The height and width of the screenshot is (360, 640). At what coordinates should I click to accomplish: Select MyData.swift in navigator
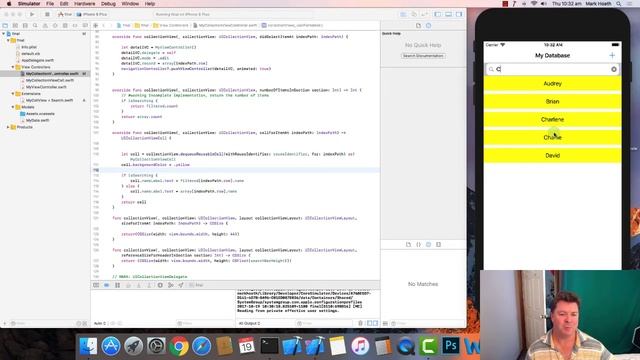coord(37,120)
